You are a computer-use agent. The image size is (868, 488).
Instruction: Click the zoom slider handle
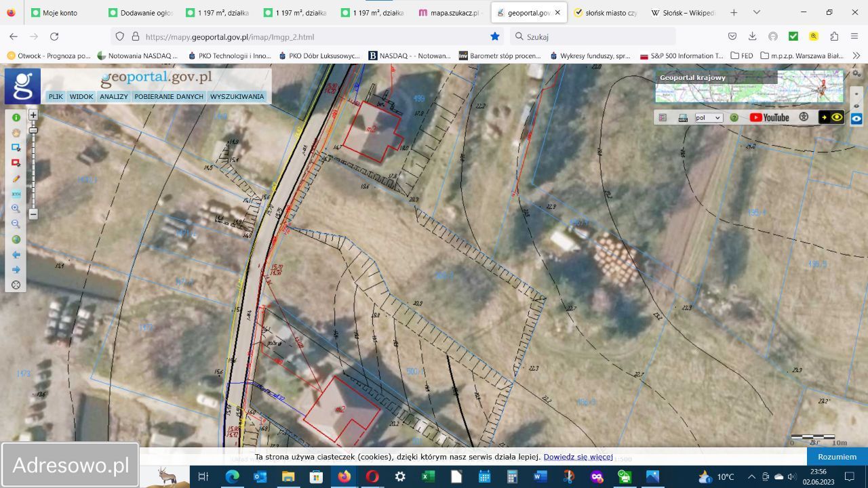pos(33,129)
